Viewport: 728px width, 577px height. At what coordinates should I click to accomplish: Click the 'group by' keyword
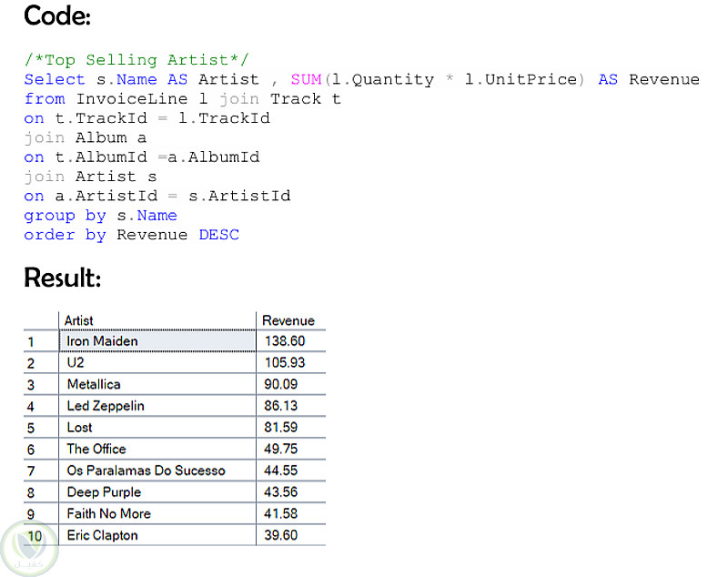tap(65, 216)
